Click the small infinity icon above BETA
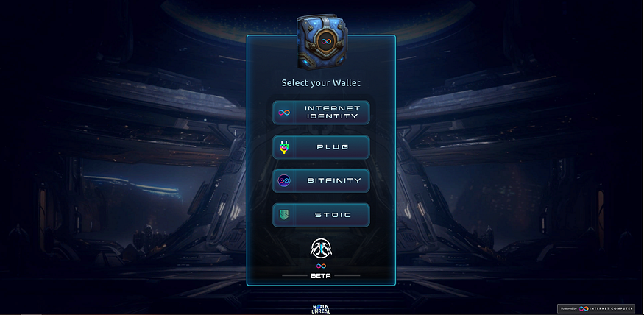Screen dimensions: 644x315 click(321, 266)
